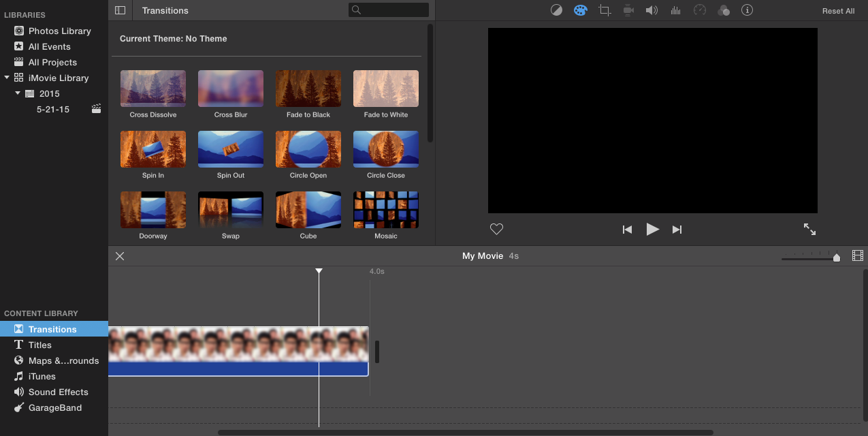Collapse the iMovie Library tree
The width and height of the screenshot is (868, 436).
pos(7,78)
